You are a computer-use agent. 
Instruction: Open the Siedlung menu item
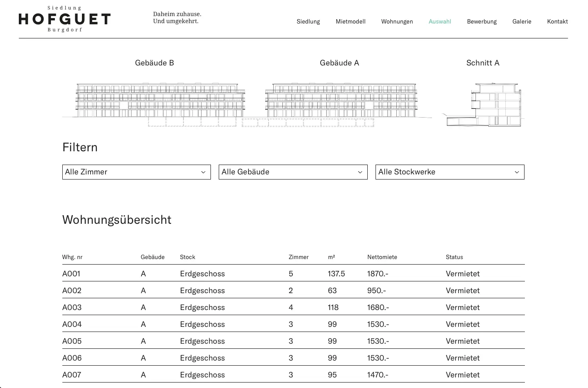point(308,22)
